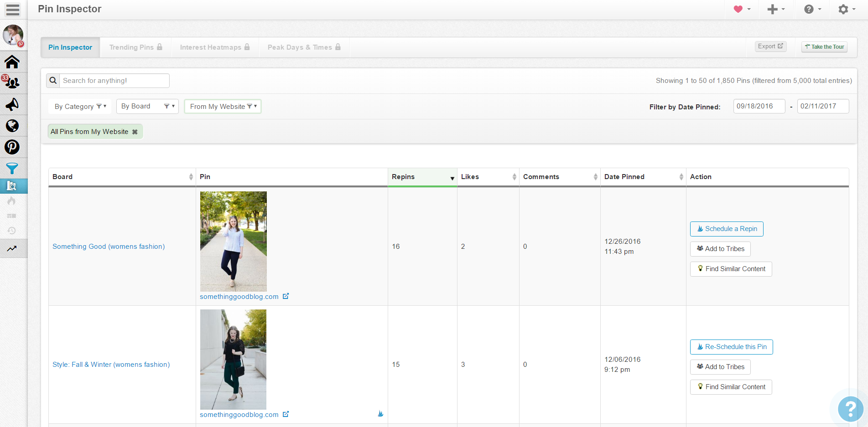Click Schedule a Repin button

(727, 229)
